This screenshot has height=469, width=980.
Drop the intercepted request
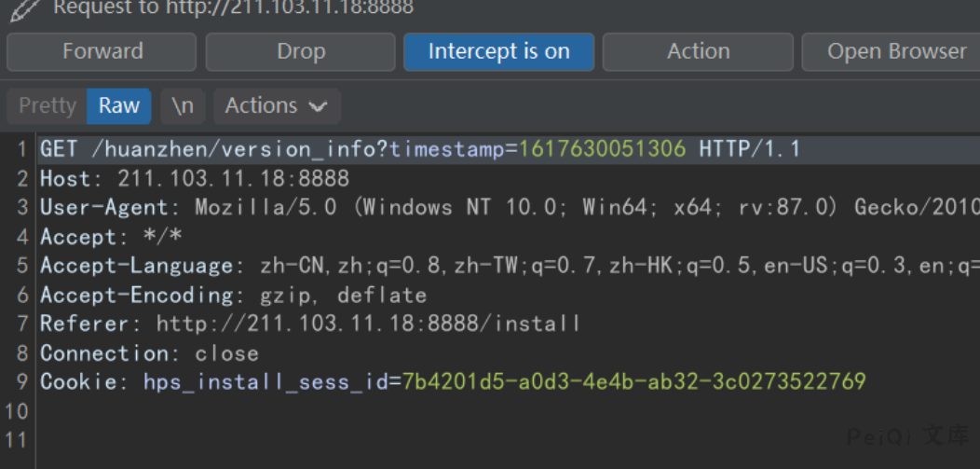(301, 52)
